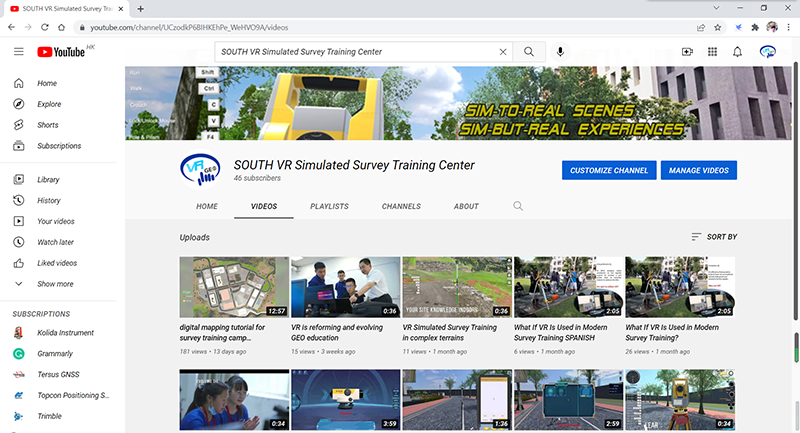
Task: Open the tab search dropdown arrow
Action: 716,8
